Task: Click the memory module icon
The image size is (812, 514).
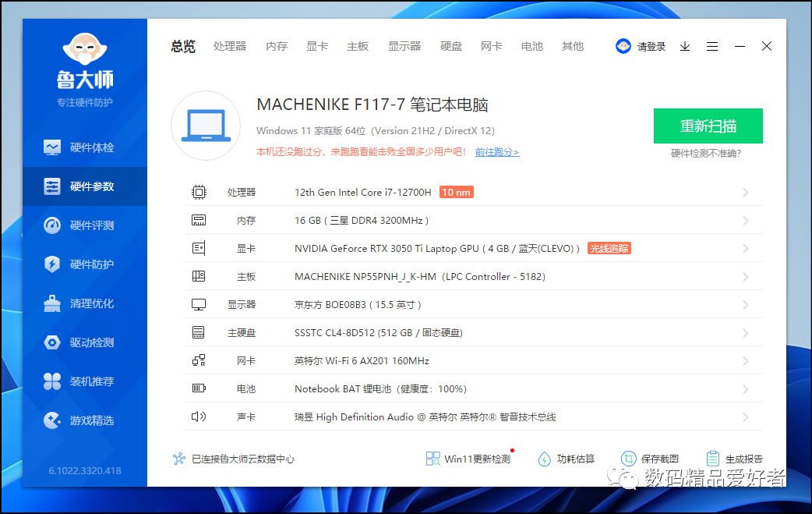Action: [x=199, y=220]
